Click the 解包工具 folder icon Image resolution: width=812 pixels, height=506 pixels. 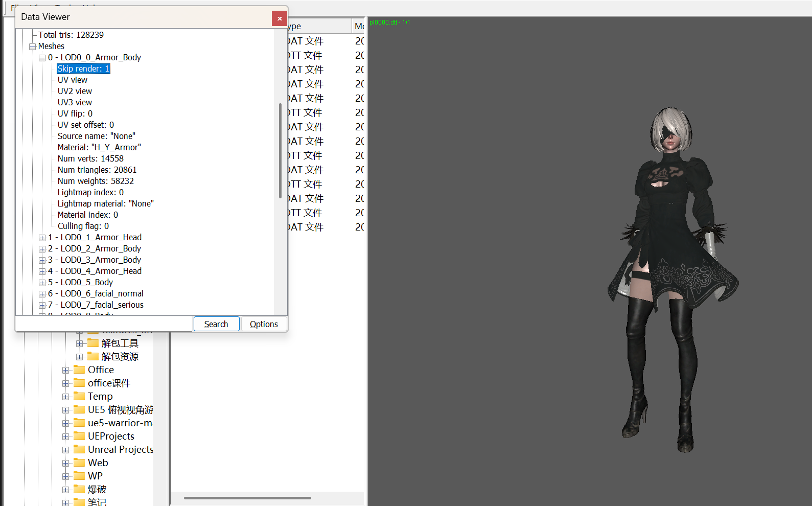coord(93,343)
